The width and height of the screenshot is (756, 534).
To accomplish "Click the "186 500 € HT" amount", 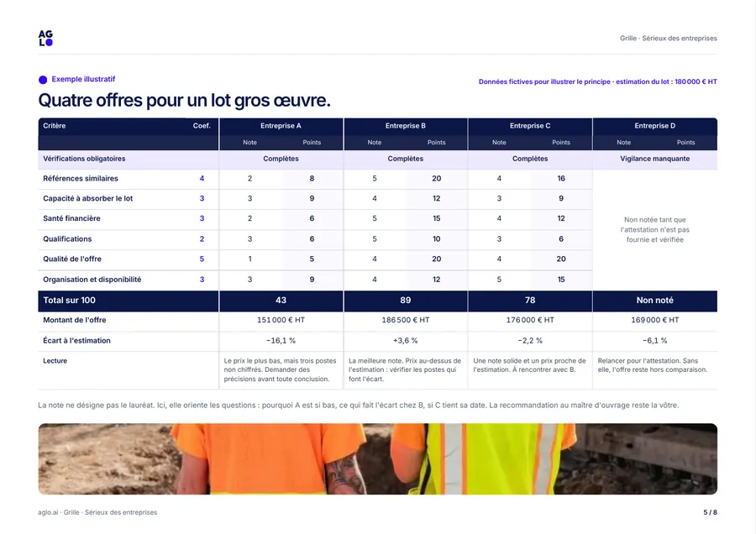I will [x=406, y=320].
